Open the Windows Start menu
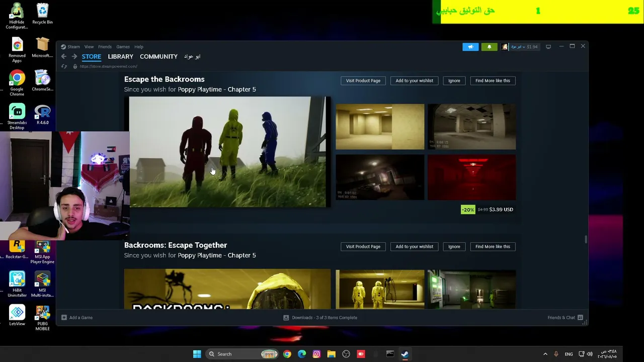644x362 pixels. (x=197, y=354)
